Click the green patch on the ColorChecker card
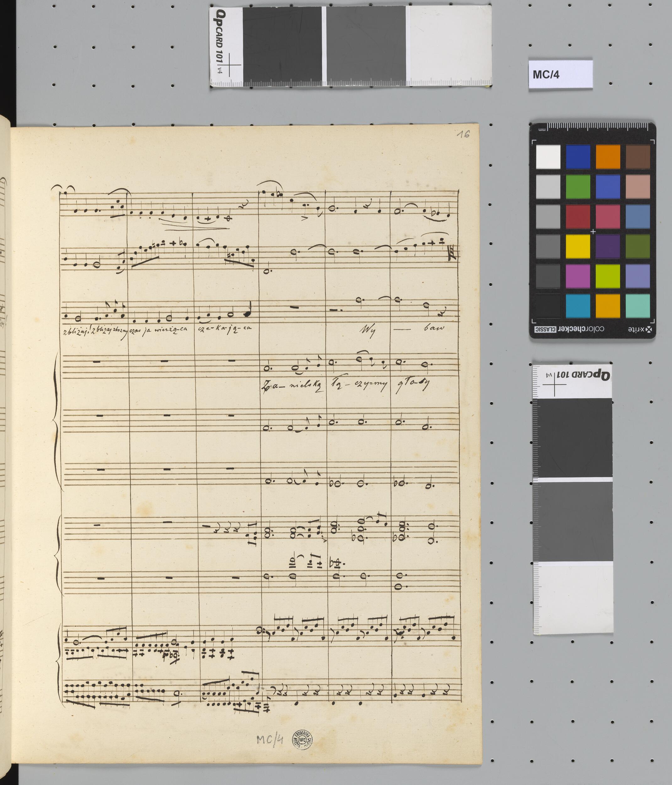This screenshot has height=785, width=672. click(x=578, y=187)
